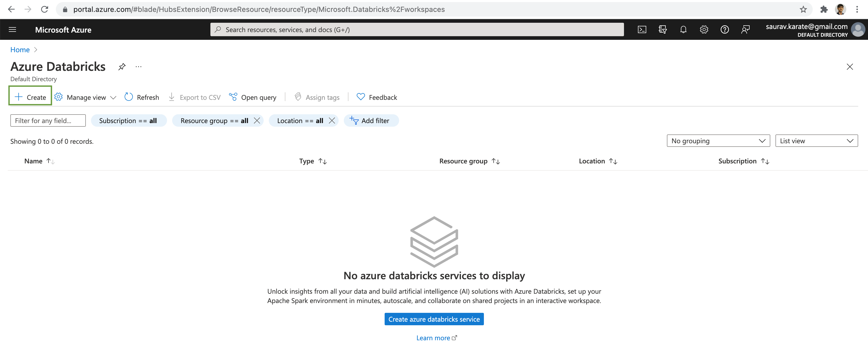Open the Location == all filter pill

click(300, 120)
